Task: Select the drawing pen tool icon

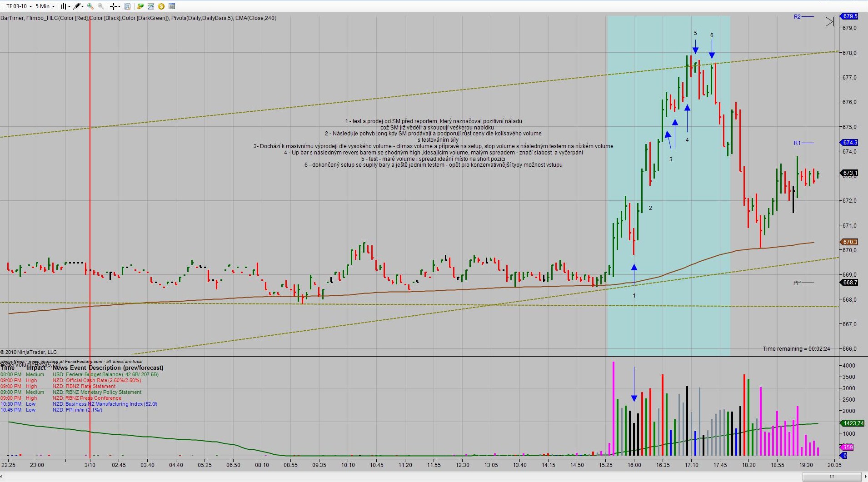Action: pos(77,6)
